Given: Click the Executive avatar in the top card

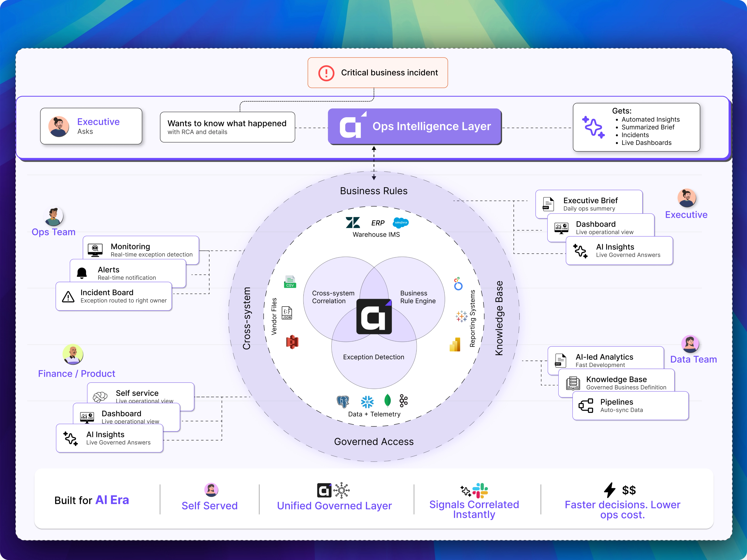Looking at the screenshot, I should click(59, 126).
